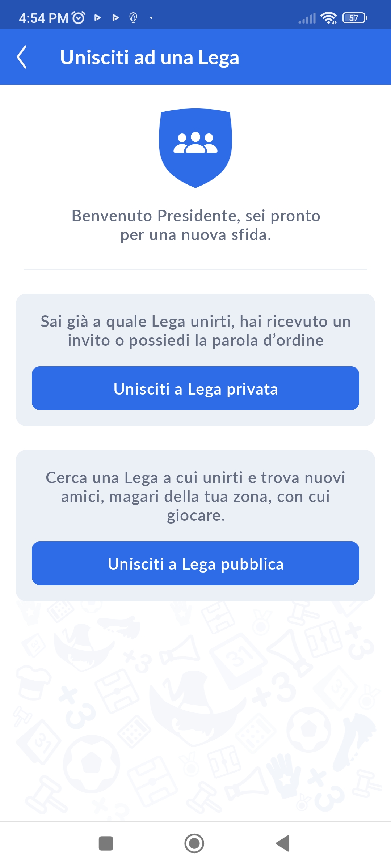Click the cellular signal strength icon
Viewport: 391px width, 868px height.
click(x=307, y=18)
